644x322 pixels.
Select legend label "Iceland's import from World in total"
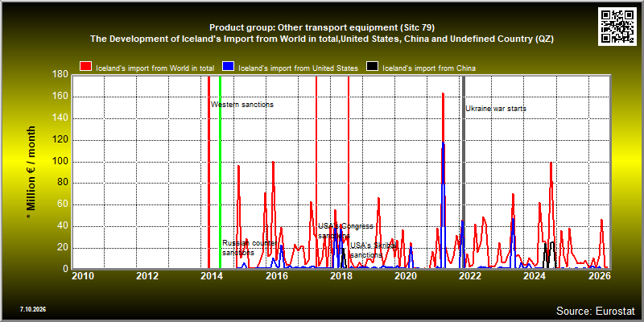[155, 68]
